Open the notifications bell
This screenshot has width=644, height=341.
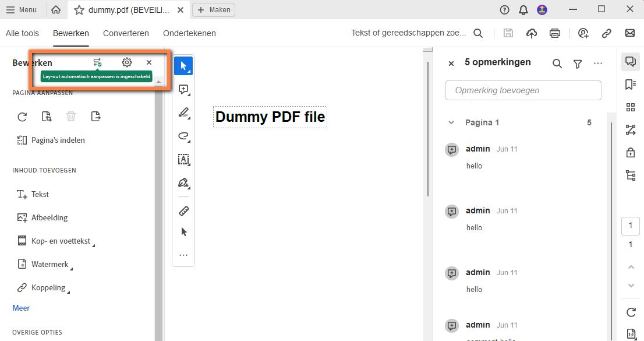coord(523,10)
